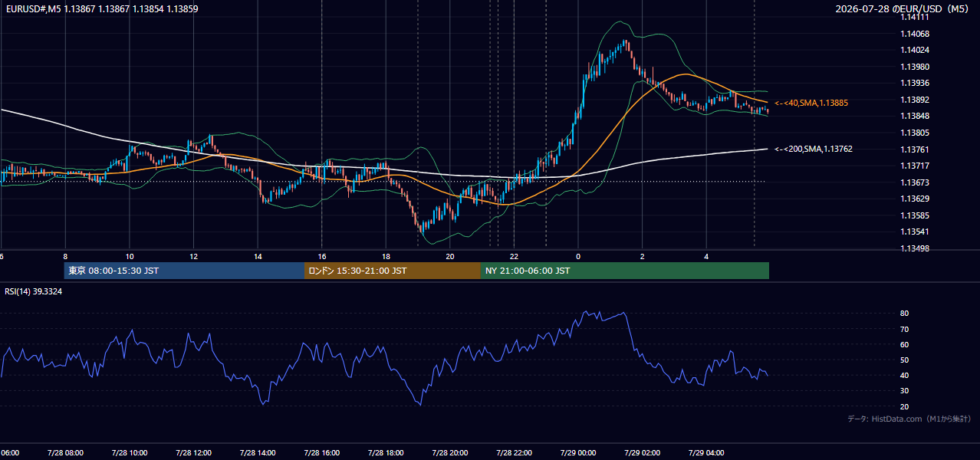Click price axis value 1.14068

[916, 34]
